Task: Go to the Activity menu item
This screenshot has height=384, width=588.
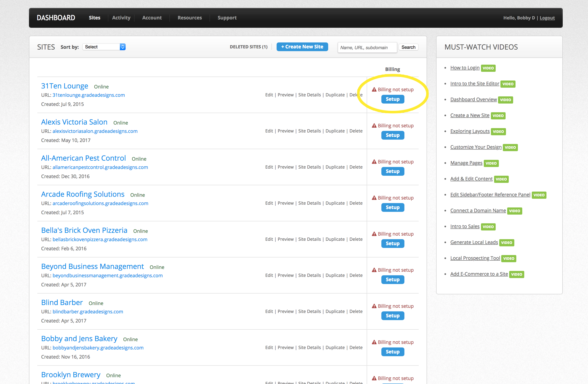Action: pyautogui.click(x=121, y=18)
